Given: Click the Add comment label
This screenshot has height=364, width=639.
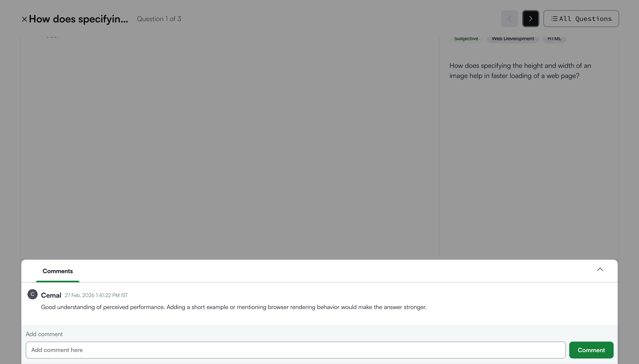Looking at the screenshot, I should [x=44, y=334].
